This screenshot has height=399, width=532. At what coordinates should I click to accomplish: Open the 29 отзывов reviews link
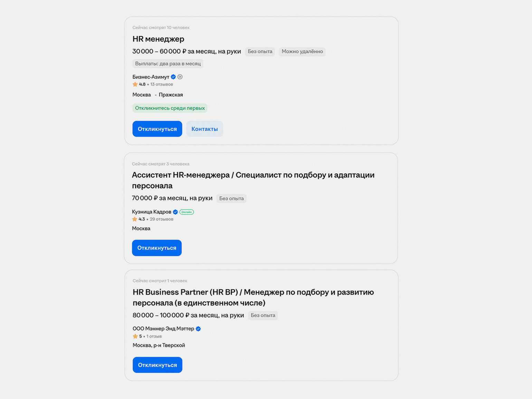pyautogui.click(x=162, y=219)
